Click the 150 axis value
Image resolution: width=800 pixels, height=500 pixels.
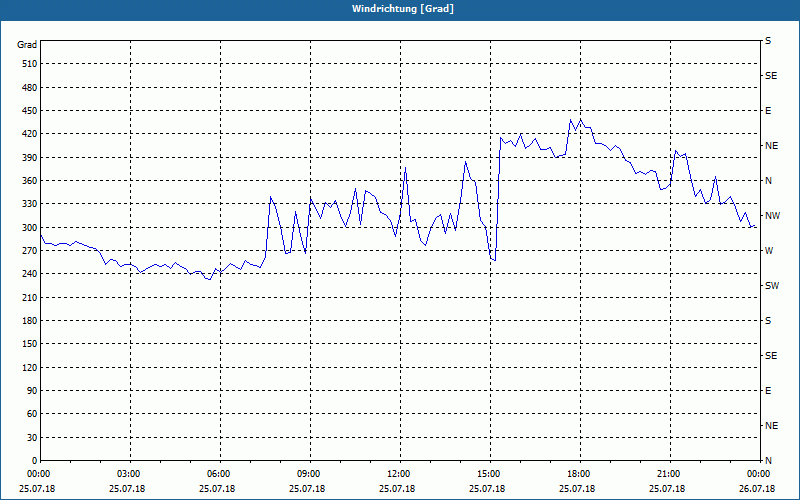30,344
